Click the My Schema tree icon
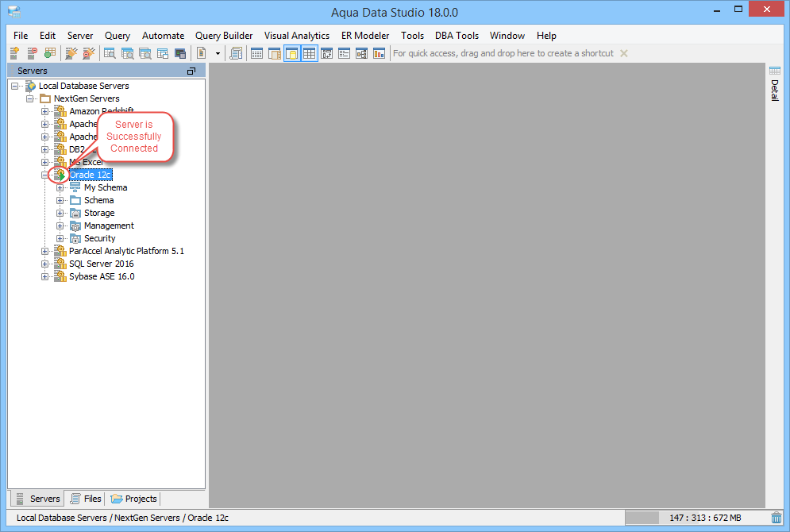The image size is (790, 532). (x=75, y=187)
